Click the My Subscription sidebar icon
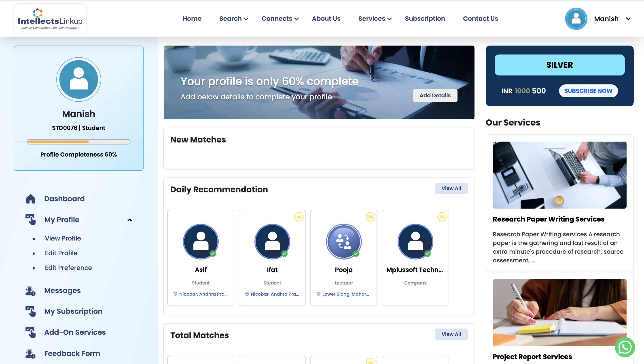 click(31, 311)
